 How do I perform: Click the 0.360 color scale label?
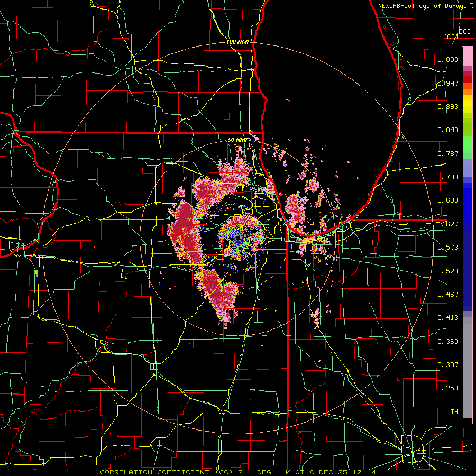[448, 341]
